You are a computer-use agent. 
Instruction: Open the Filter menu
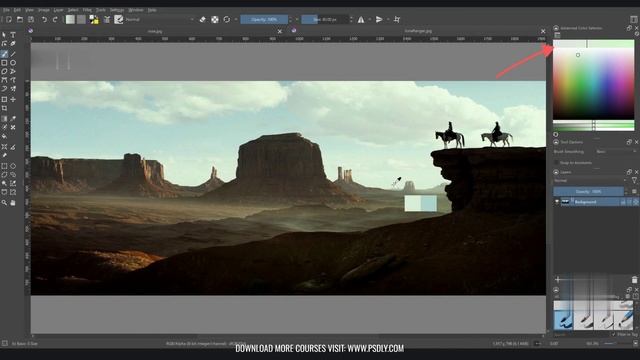(87, 10)
